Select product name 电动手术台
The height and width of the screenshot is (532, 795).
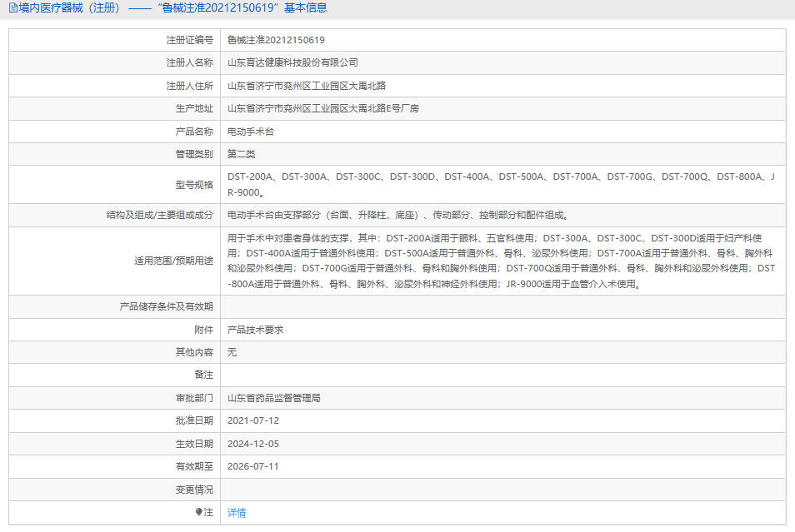[x=251, y=132]
